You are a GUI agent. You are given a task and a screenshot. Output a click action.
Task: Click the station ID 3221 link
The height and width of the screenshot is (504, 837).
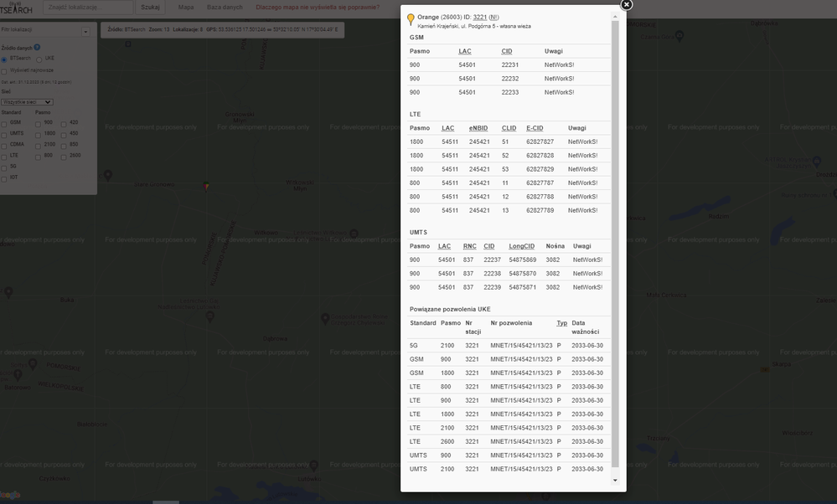480,17
